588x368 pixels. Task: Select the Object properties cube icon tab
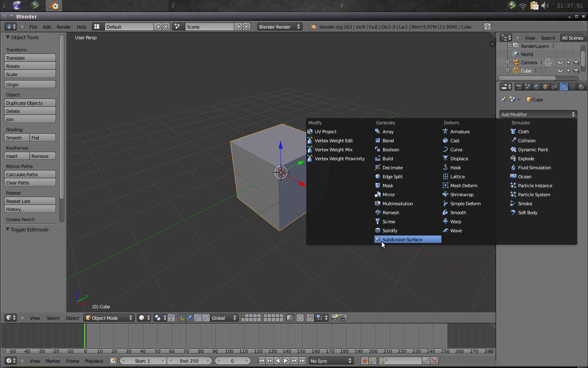click(546, 86)
